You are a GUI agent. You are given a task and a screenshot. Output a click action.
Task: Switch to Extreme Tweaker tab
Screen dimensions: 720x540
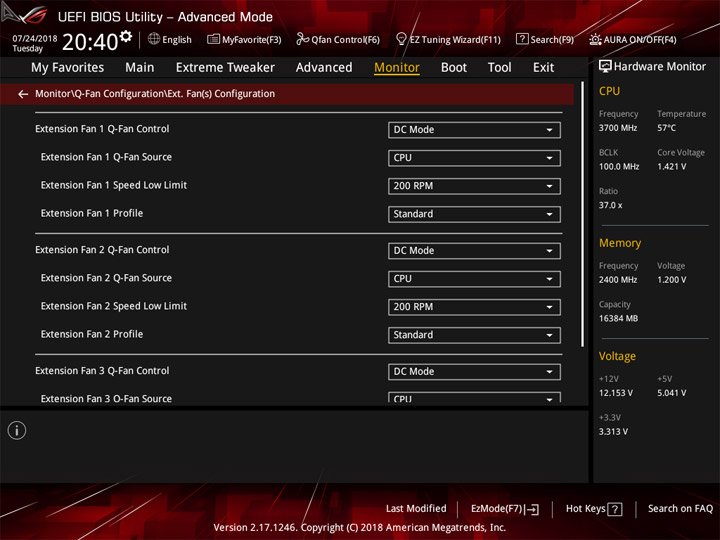click(x=225, y=68)
